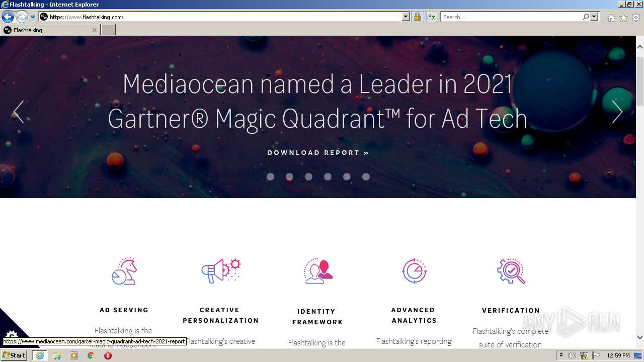Go to previous carousel slide
This screenshot has width=644, height=362.
point(19,112)
